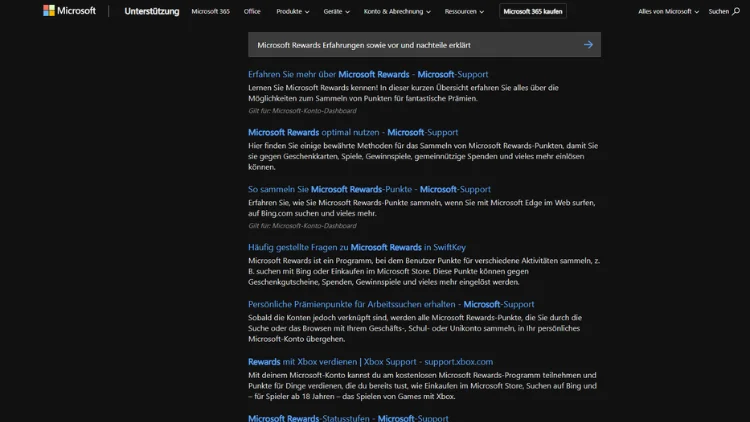Click description starting 'Erfahren Sie, wie Sie Microsoft'
Screen dimensions: 750x422
point(421,208)
